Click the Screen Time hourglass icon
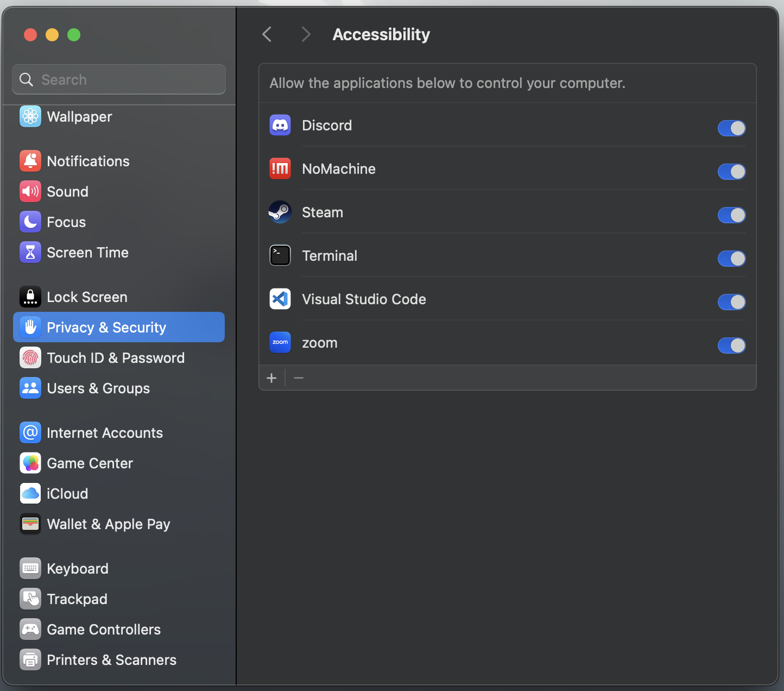 (x=30, y=252)
